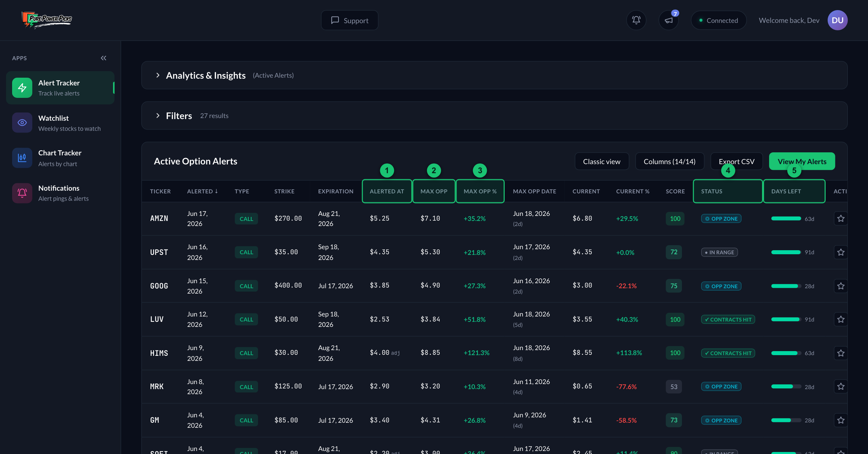Viewport: 868px width, 454px height.
Task: Click UPST days-left progress bar
Action: tap(786, 252)
